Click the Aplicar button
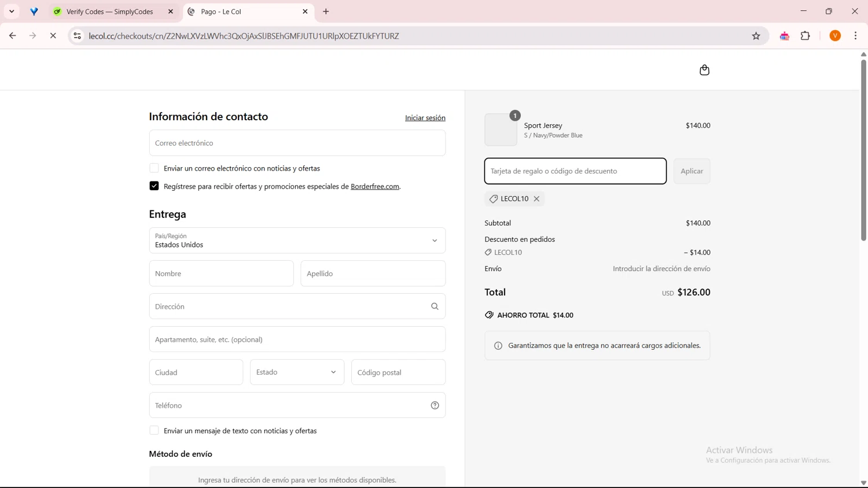This screenshot has height=488, width=868. tap(692, 171)
